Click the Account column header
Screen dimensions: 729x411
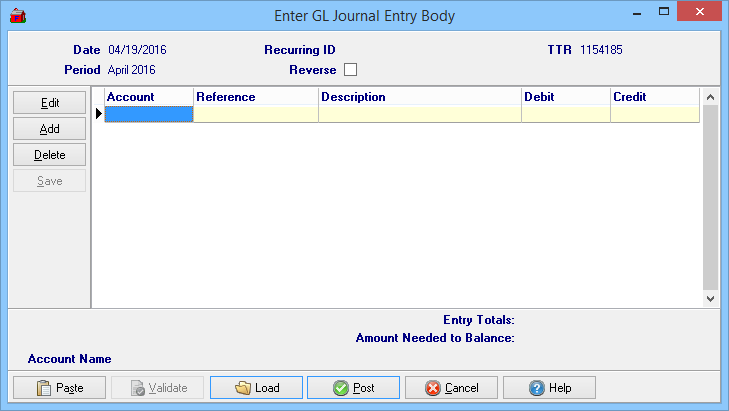[x=148, y=97]
